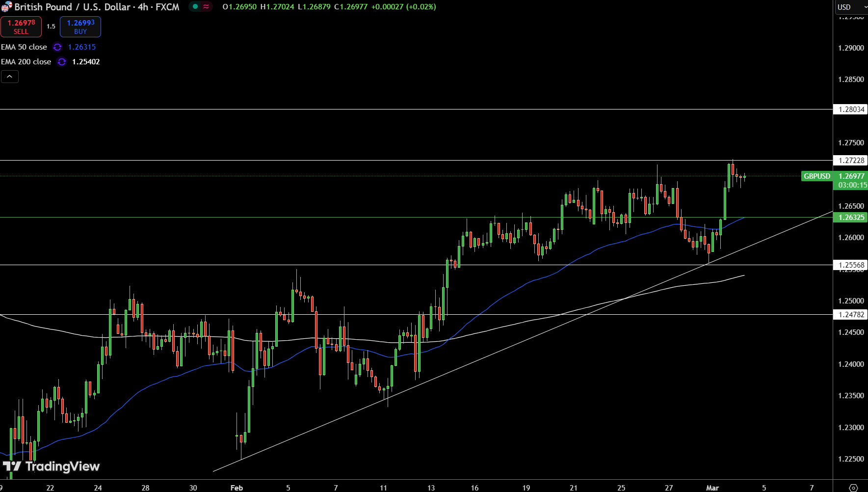
Task: Click the blue BUY price button
Action: coord(80,27)
